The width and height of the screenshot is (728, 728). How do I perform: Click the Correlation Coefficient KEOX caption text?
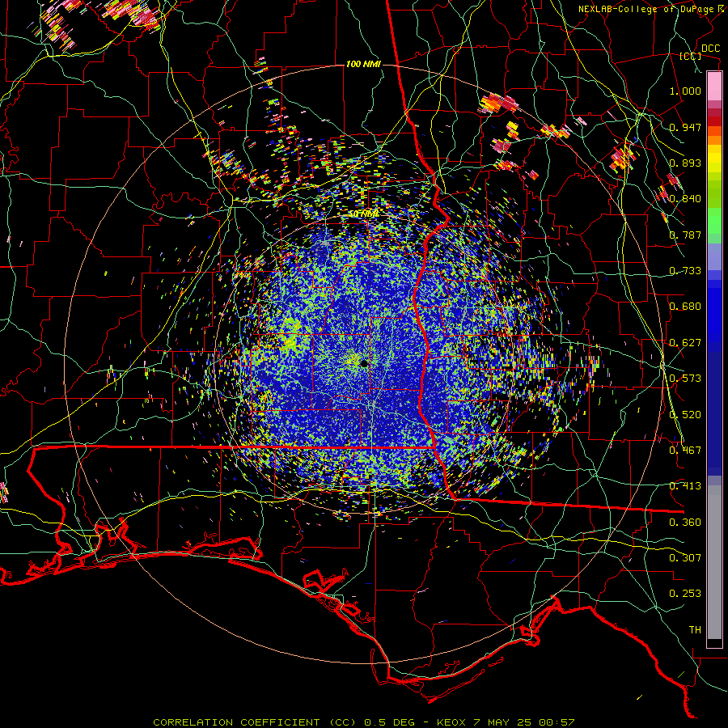(x=364, y=722)
